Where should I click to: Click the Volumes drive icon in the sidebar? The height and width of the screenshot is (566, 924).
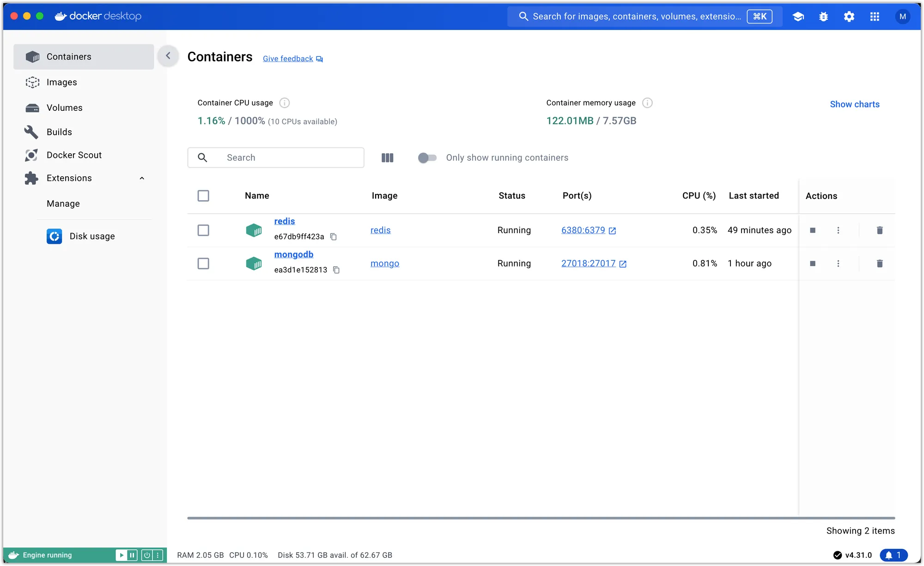tap(32, 108)
